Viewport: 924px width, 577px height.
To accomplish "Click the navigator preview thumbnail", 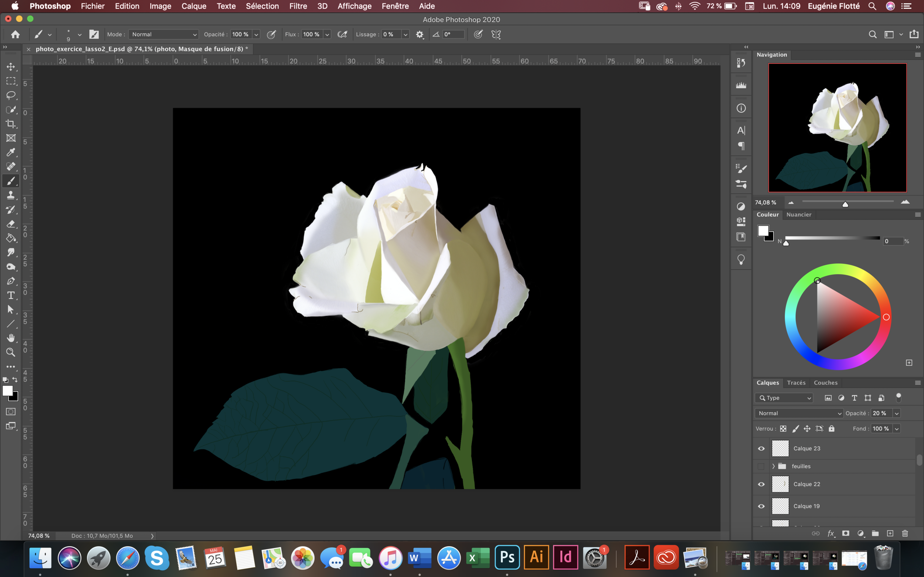I will point(837,128).
